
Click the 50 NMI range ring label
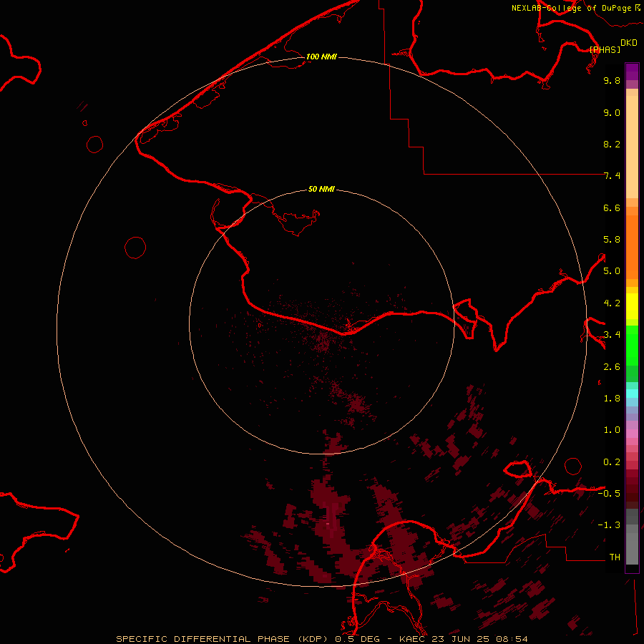(321, 189)
